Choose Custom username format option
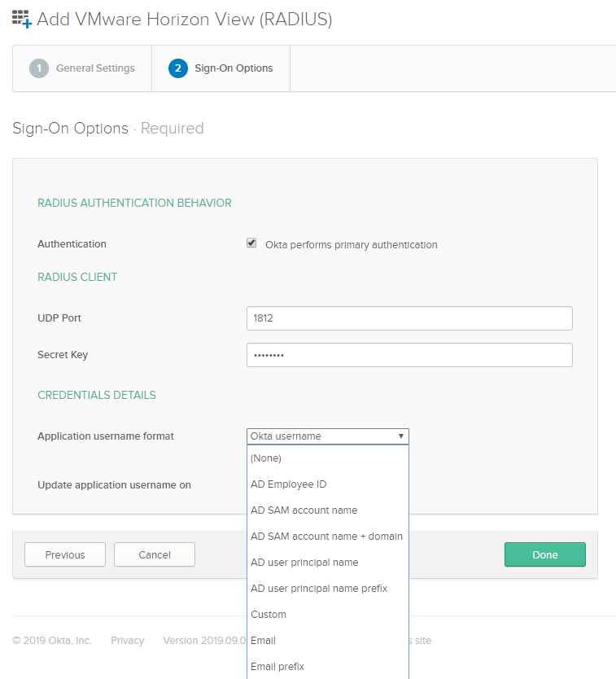616x679 pixels. tap(269, 615)
